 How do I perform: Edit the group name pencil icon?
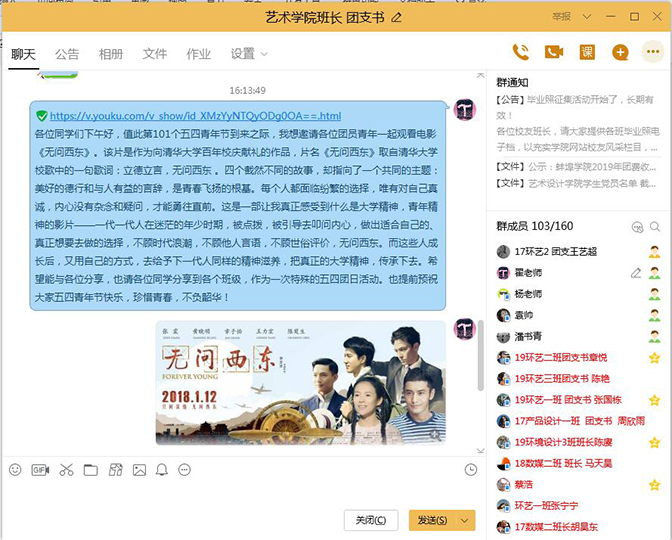click(397, 18)
